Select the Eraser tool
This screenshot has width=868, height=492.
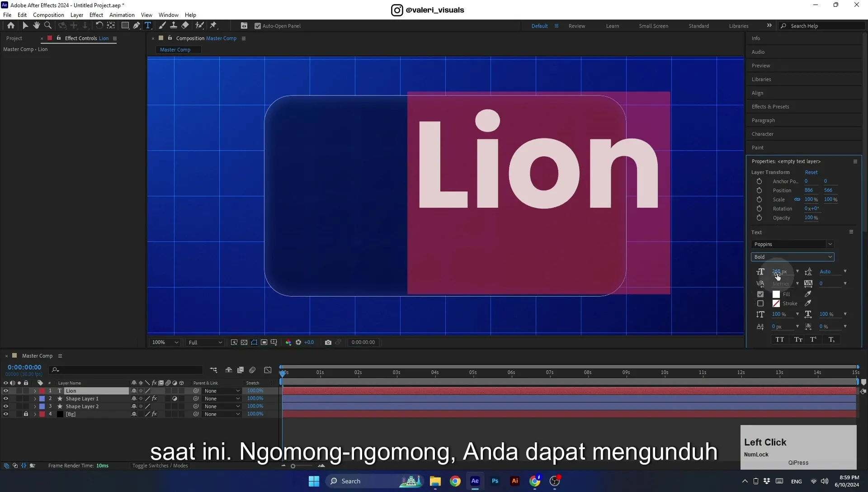(185, 26)
